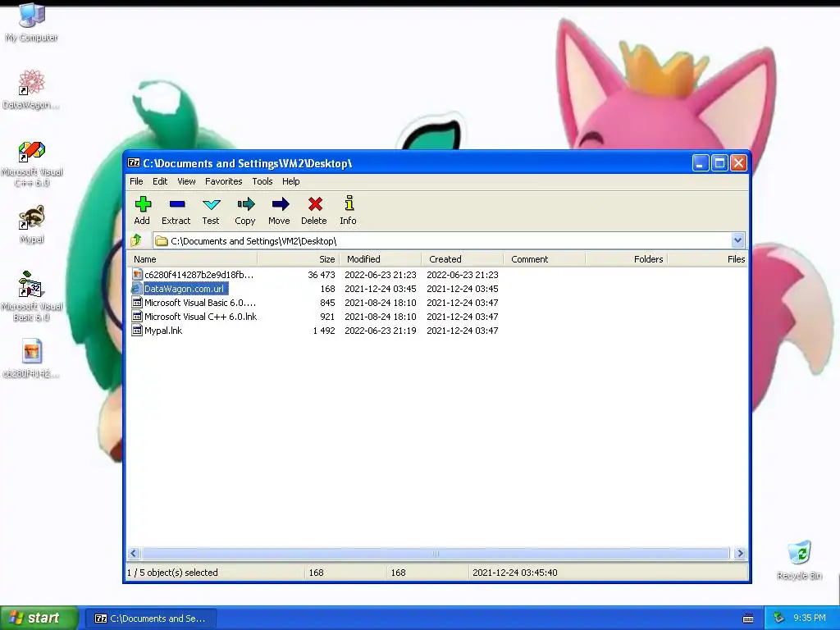The width and height of the screenshot is (840, 630).
Task: Select the DataWagon desktop shortcut
Action: tap(31, 89)
